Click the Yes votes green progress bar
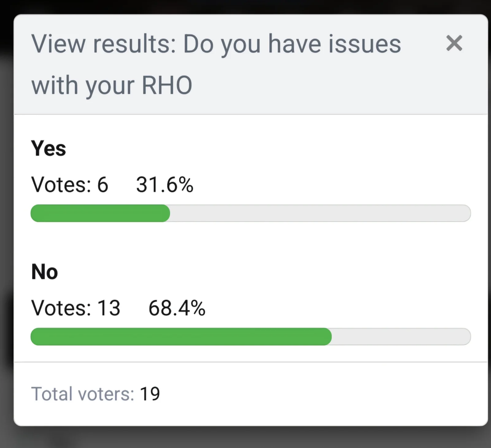Screen dimensions: 491x448 [x=100, y=213]
